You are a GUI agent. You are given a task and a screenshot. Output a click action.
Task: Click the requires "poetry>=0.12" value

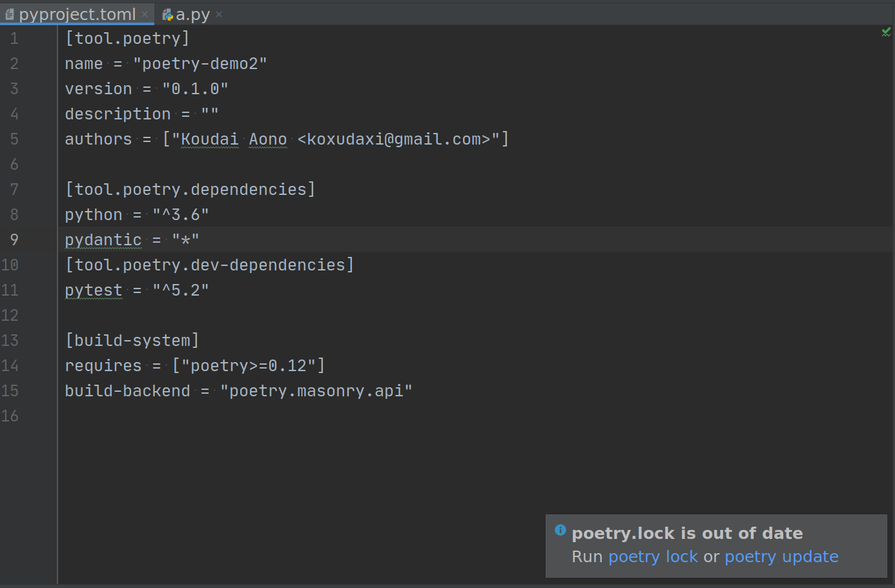click(x=249, y=365)
